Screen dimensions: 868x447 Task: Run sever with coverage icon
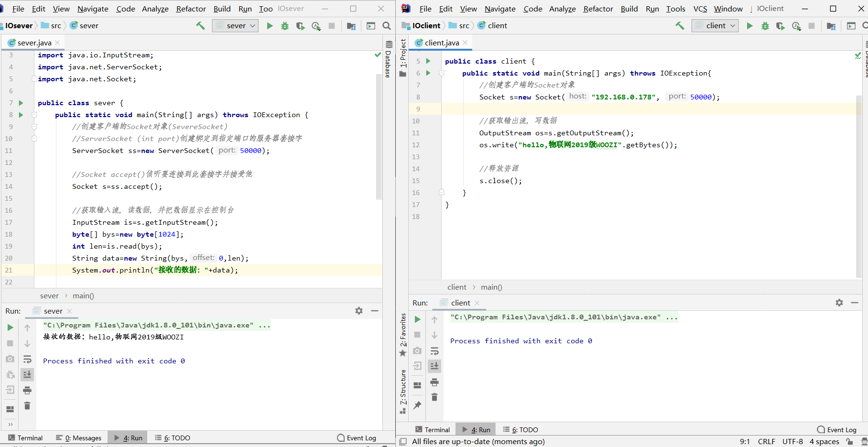click(300, 26)
